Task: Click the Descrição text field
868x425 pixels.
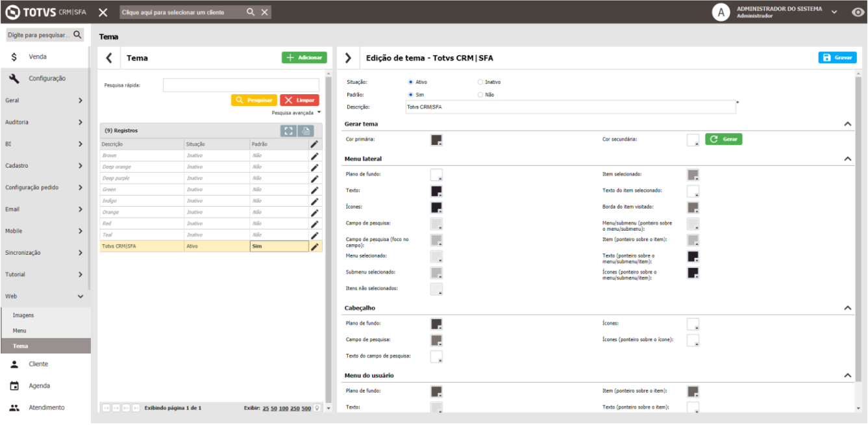Action: [570, 107]
